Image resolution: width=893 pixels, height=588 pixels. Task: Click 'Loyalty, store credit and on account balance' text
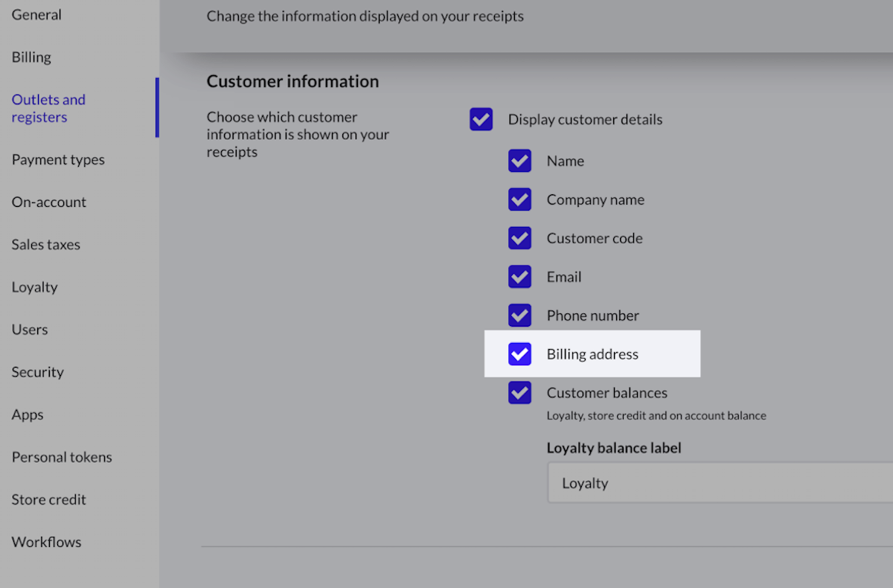point(656,415)
